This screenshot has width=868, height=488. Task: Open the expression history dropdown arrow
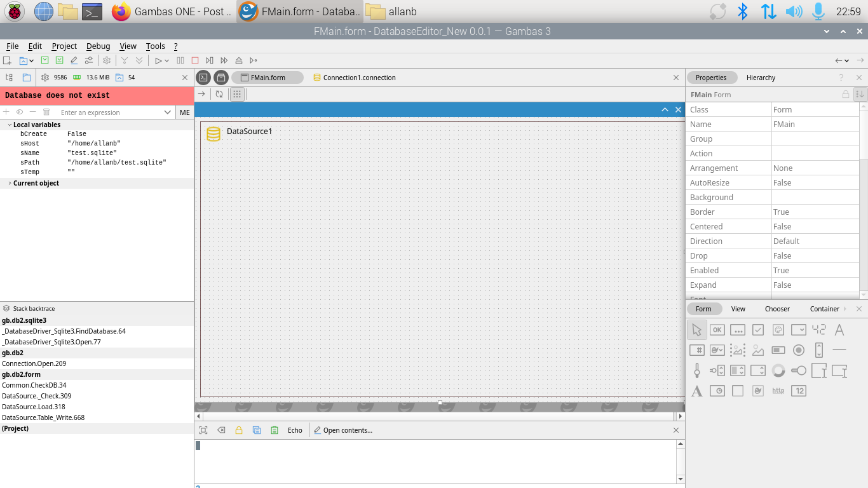168,112
